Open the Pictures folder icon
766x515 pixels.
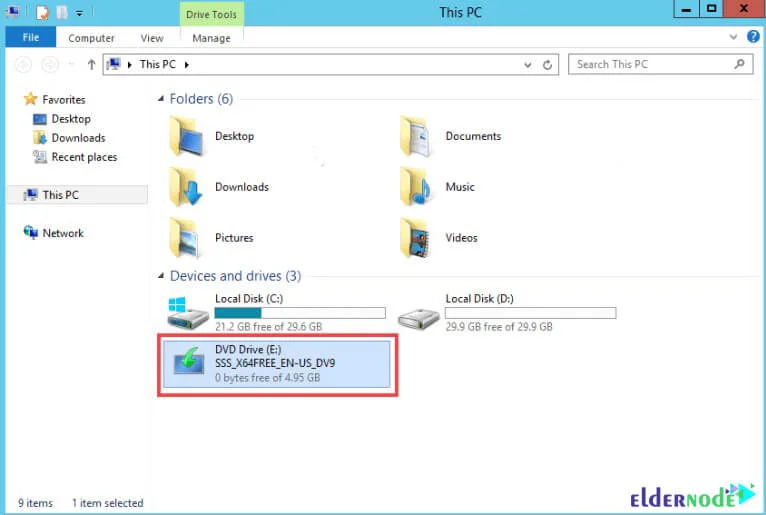tap(187, 238)
